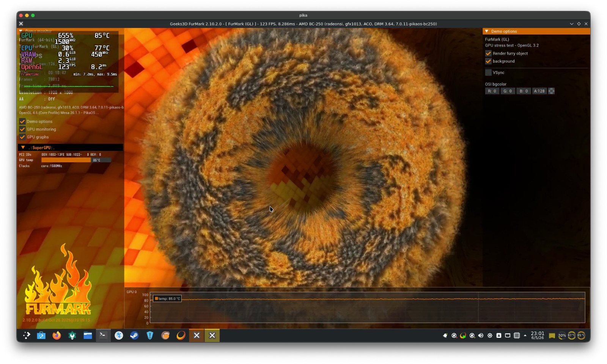The height and width of the screenshot is (364, 607).
Task: Open the file manager folder icon
Action: [88, 335]
